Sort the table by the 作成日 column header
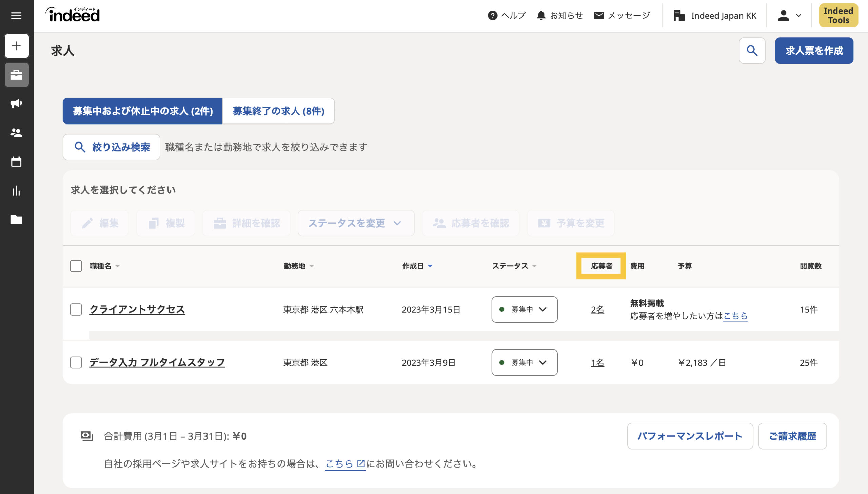 (x=417, y=266)
